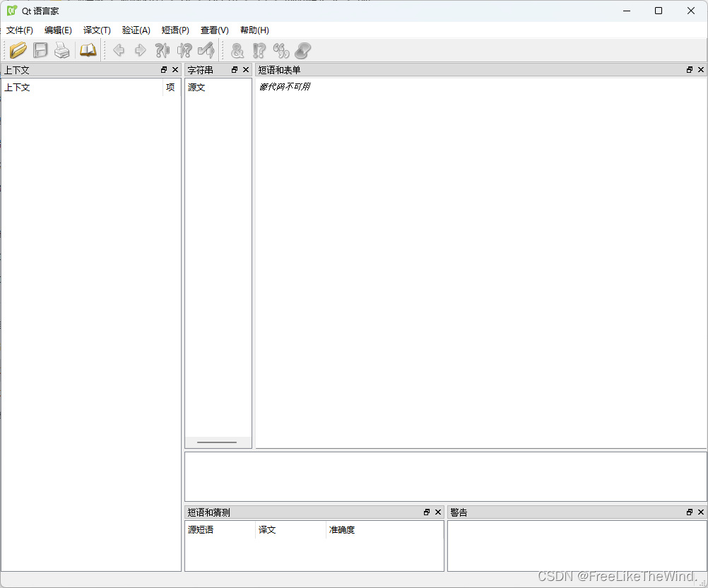
Task: Minimize the Qt 语言家 window
Action: click(627, 11)
